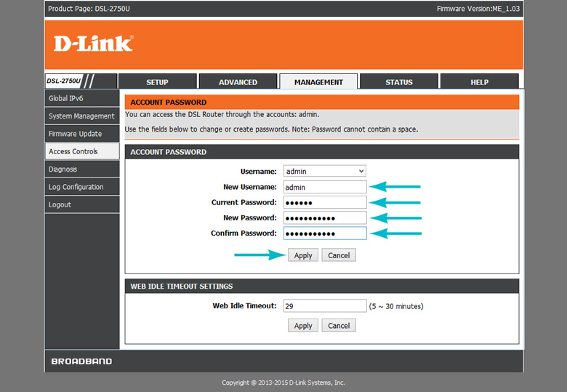Image resolution: width=567 pixels, height=392 pixels.
Task: Open Log Configuration page
Action: point(82,187)
